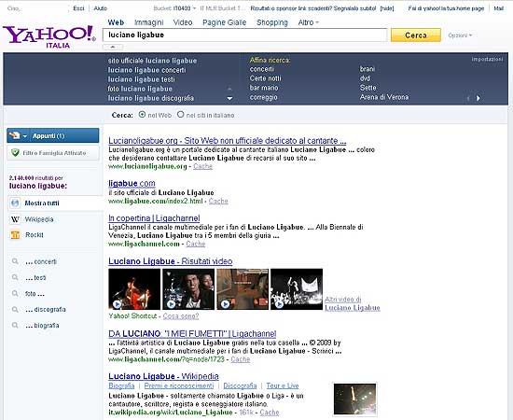
Task: Play the first video thumbnail
Action: click(x=134, y=289)
